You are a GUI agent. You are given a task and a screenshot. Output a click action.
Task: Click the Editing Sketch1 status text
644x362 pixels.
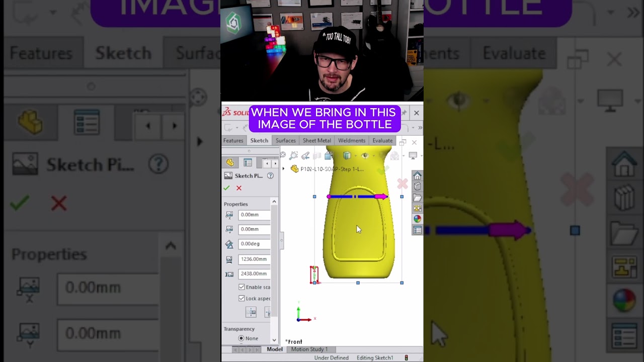[375, 358]
